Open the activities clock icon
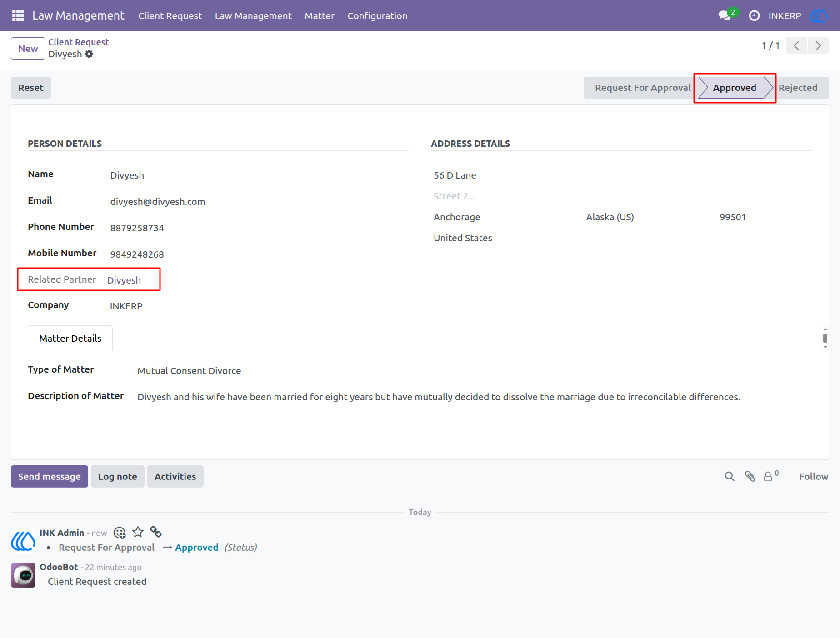840x638 pixels. click(x=754, y=15)
